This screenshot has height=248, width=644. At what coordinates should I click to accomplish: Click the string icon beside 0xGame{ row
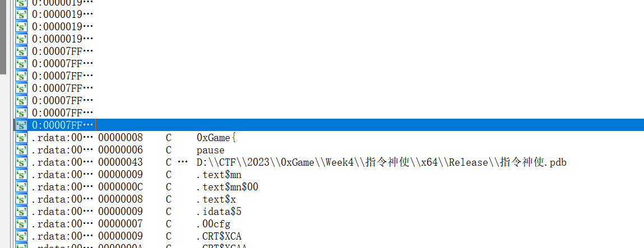(x=21, y=138)
